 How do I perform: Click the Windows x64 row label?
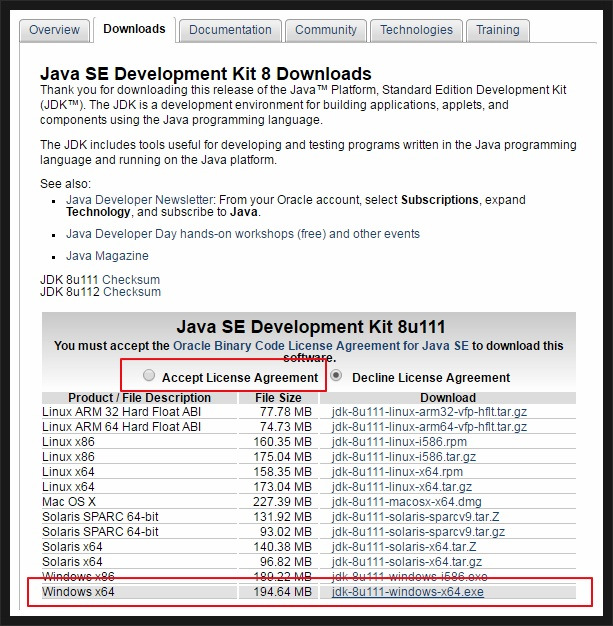78,592
